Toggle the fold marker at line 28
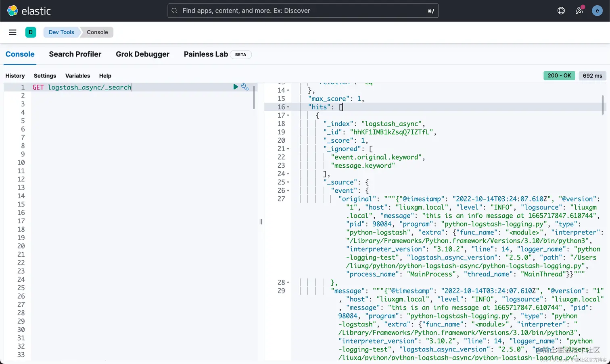The image size is (610, 364). pyautogui.click(x=288, y=283)
